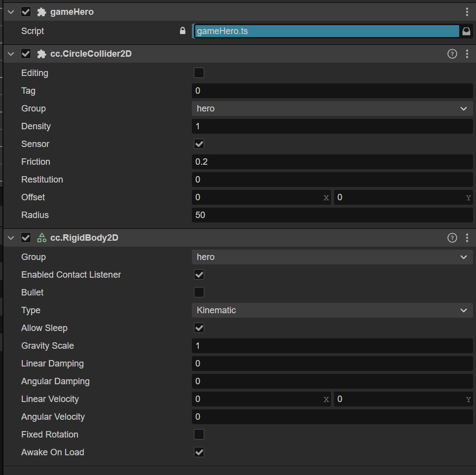Screen dimensions: 476x475
Task: Click the Offset Y input field
Action: 403,197
